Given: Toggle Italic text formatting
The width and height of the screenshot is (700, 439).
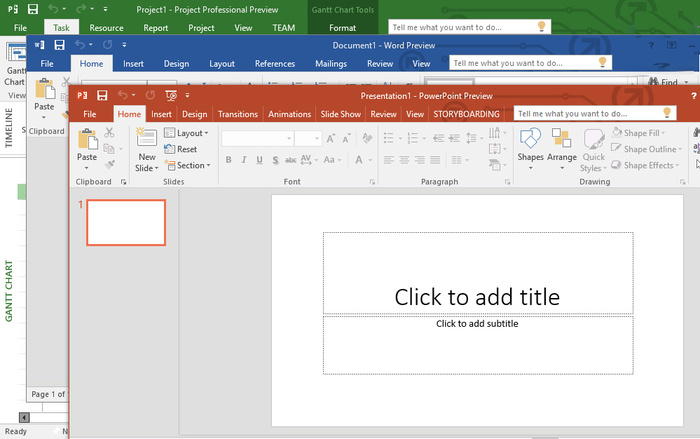Looking at the screenshot, I should (244, 160).
